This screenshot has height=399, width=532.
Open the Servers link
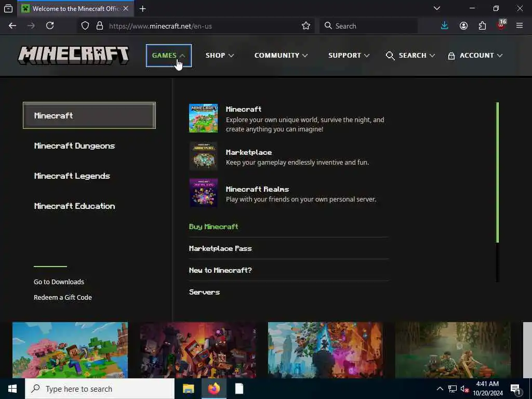tap(204, 292)
